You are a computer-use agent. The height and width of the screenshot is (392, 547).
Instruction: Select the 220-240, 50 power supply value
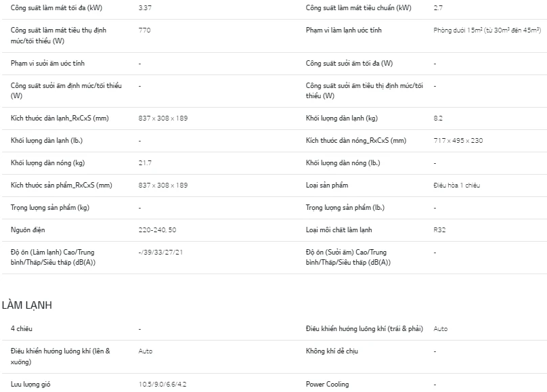(x=157, y=230)
